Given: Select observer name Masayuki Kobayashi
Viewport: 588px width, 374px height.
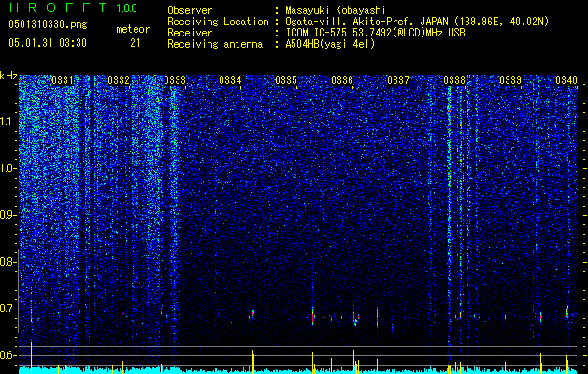Looking at the screenshot, I should (x=336, y=11).
